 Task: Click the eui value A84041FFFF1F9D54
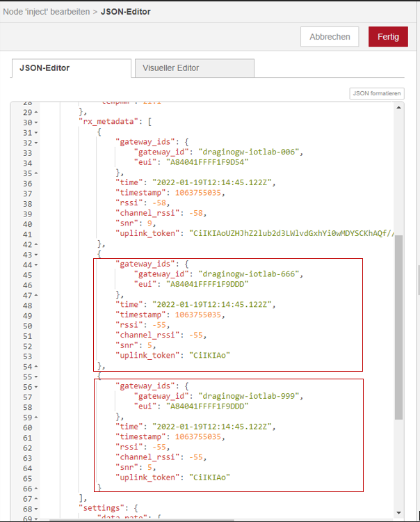(207, 163)
